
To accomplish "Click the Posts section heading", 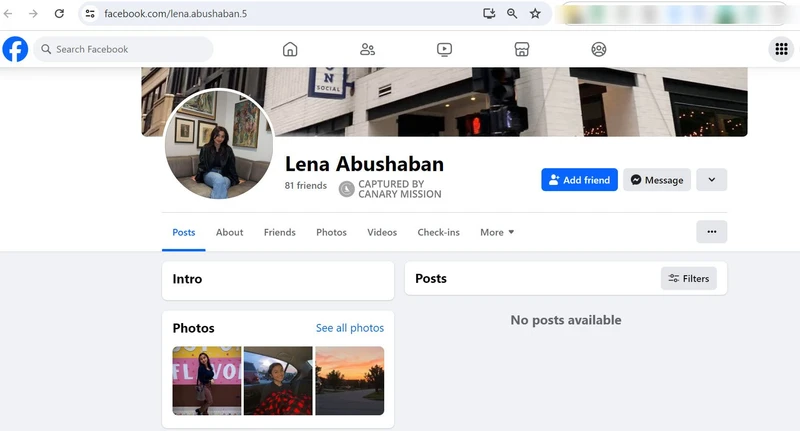I will (431, 278).
